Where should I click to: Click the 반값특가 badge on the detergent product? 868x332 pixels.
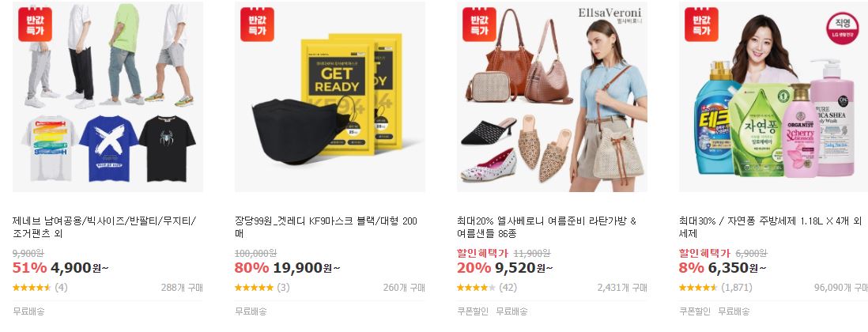[x=701, y=25]
